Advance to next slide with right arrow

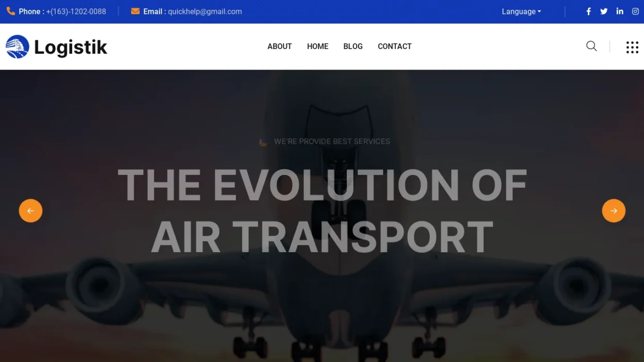point(614,210)
